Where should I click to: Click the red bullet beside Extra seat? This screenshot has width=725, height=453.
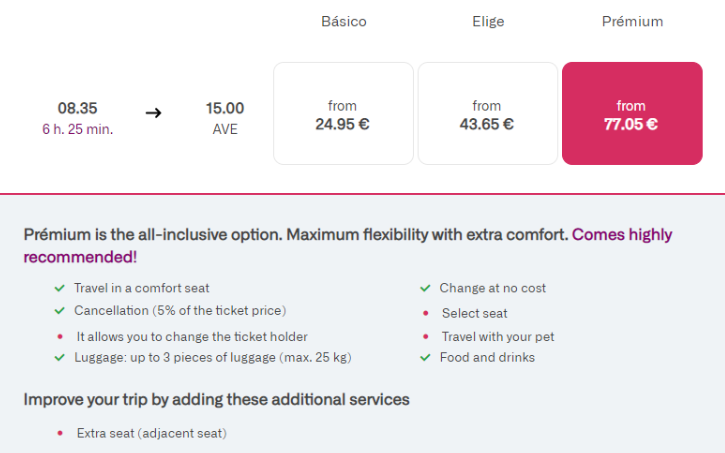[x=60, y=433]
